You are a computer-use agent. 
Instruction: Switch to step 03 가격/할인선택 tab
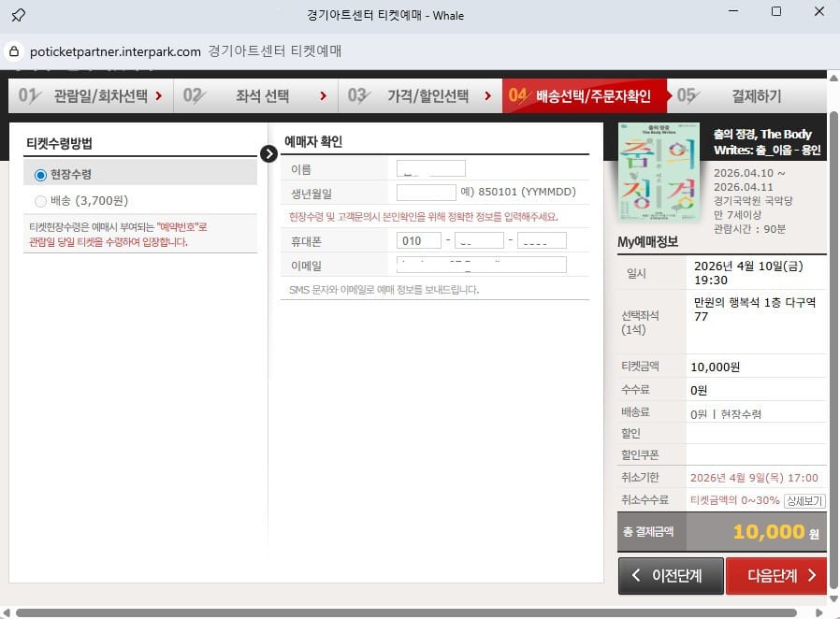pyautogui.click(x=420, y=96)
